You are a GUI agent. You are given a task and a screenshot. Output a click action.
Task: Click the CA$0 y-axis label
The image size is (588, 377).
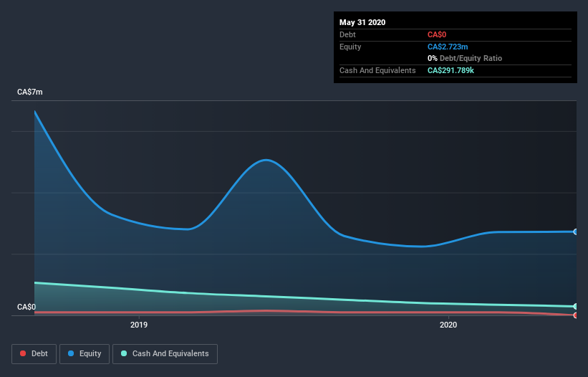tap(26, 307)
